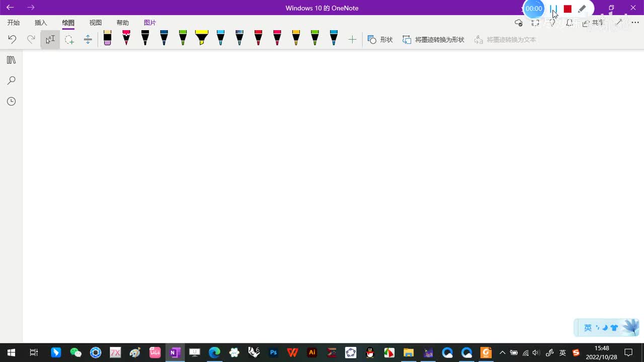Activate the Insert Space tool
644x362 pixels.
point(88,39)
